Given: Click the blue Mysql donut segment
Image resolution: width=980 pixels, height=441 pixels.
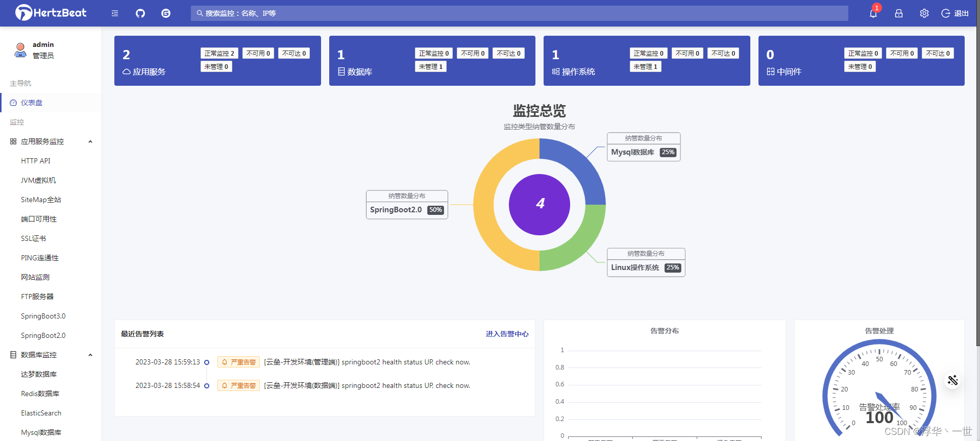Looking at the screenshot, I should click(578, 166).
